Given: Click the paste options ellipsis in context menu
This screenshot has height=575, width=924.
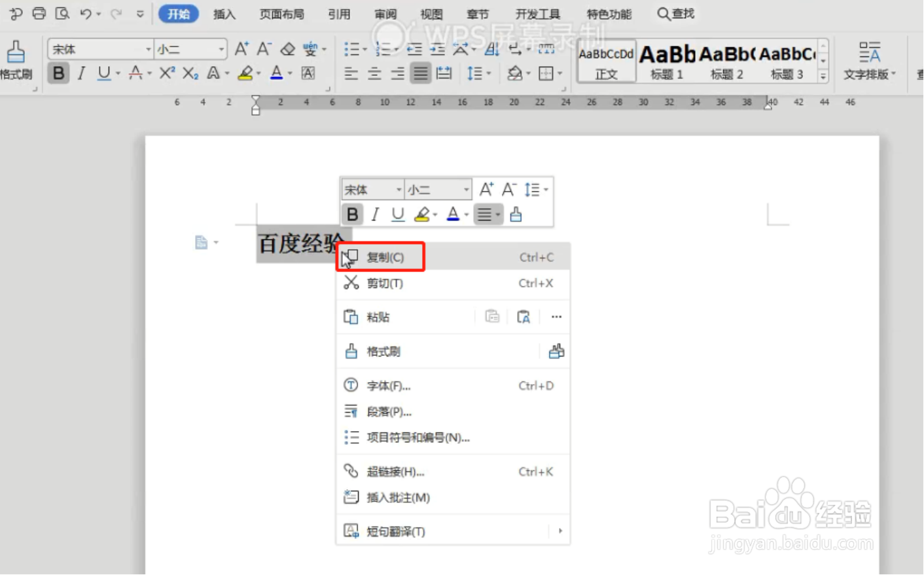Looking at the screenshot, I should click(556, 317).
